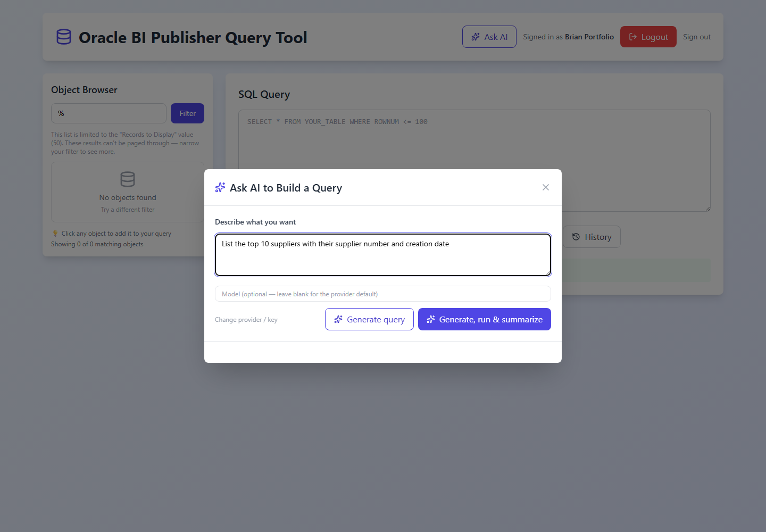Click the 'Describe what you want' label

255,222
